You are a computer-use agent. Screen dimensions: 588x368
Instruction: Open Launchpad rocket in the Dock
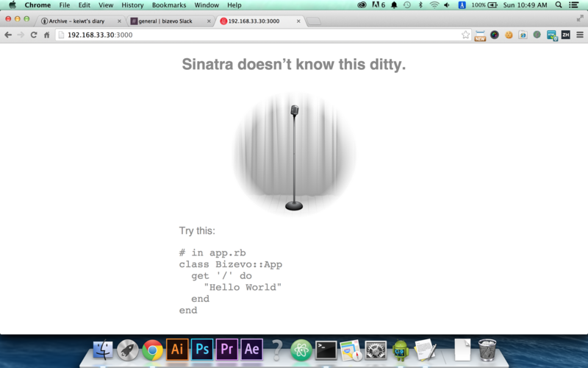127,350
